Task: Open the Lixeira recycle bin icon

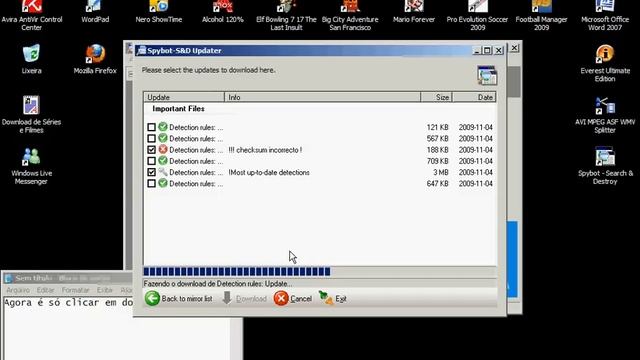Action: [x=31, y=59]
